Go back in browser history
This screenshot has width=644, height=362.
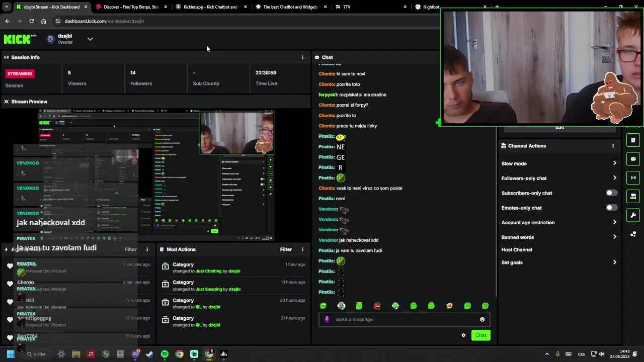tap(7, 21)
